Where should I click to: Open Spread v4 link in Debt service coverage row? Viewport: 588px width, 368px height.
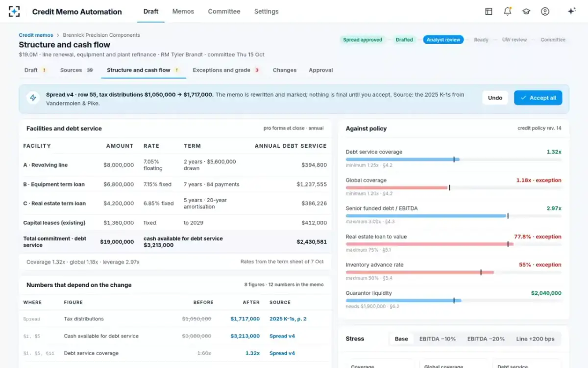[x=282, y=353]
